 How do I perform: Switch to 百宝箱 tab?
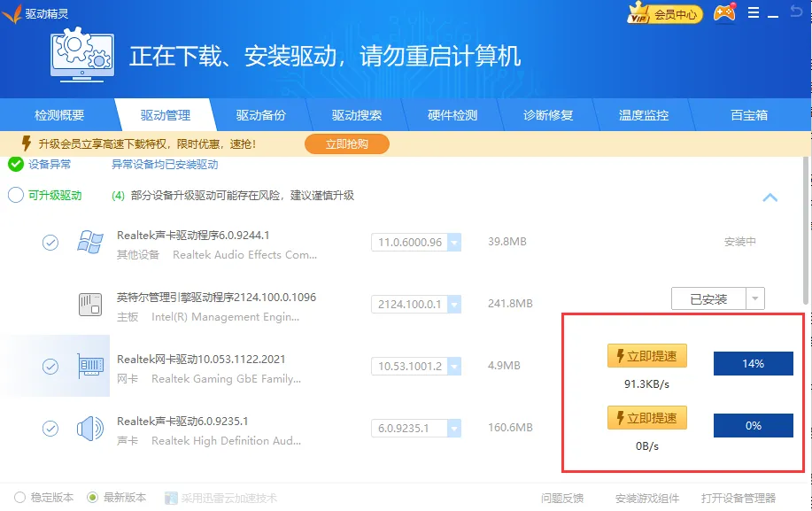749,115
